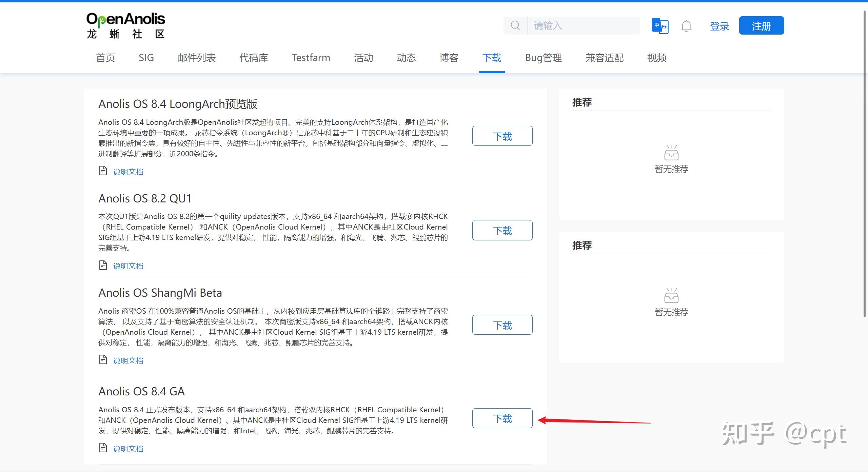This screenshot has width=868, height=472.
Task: Click the page vertical scrollbar
Action: pos(864,163)
